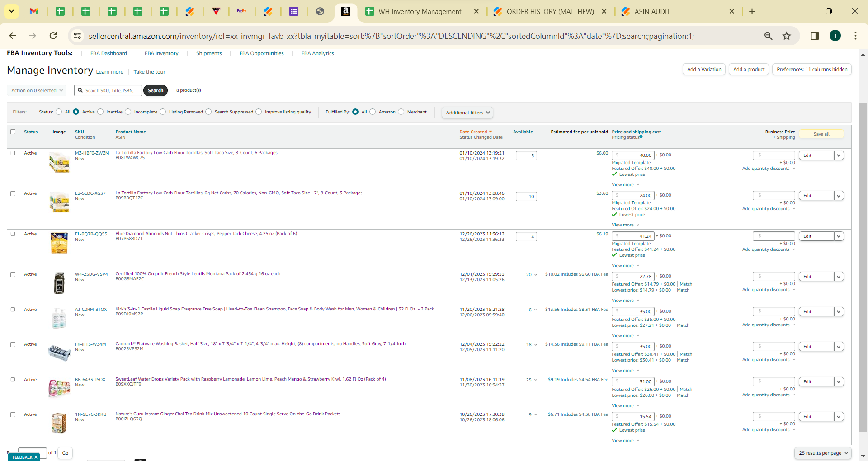Image resolution: width=868 pixels, height=461 pixels.
Task: Open the Edit dropdown arrow for BB-6433-JSOX
Action: 839,382
